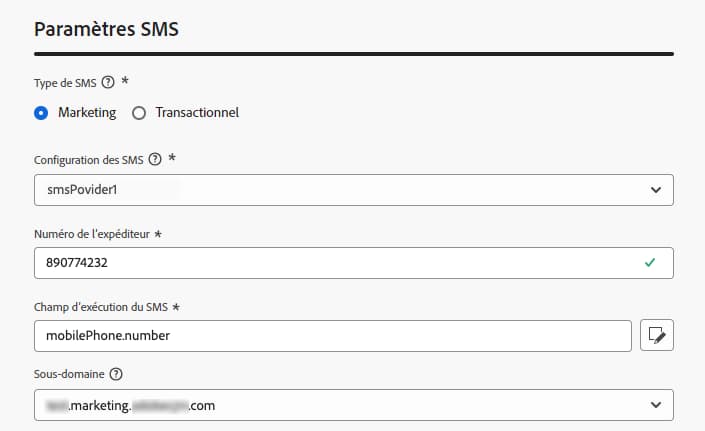The height and width of the screenshot is (431, 705).
Task: Show help for the Sous-domaine field
Action: pos(116,374)
